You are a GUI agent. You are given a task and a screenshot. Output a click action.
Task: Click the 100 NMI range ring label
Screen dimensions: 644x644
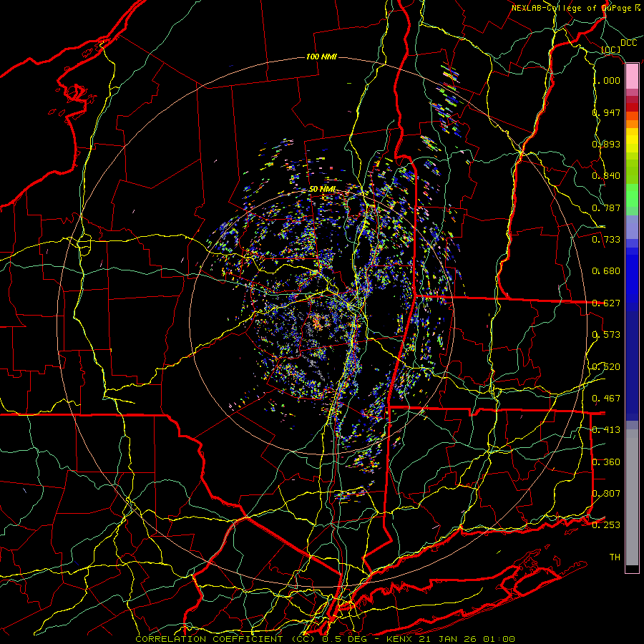pyautogui.click(x=321, y=57)
